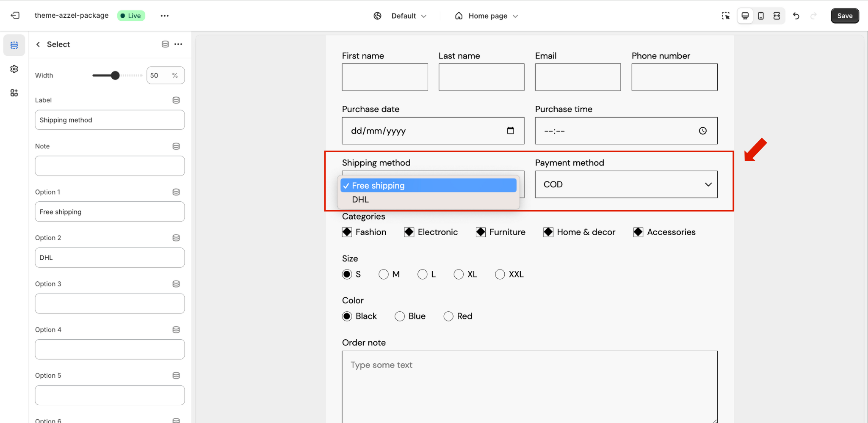Switch to desktop preview
The width and height of the screenshot is (868, 423).
point(745,16)
